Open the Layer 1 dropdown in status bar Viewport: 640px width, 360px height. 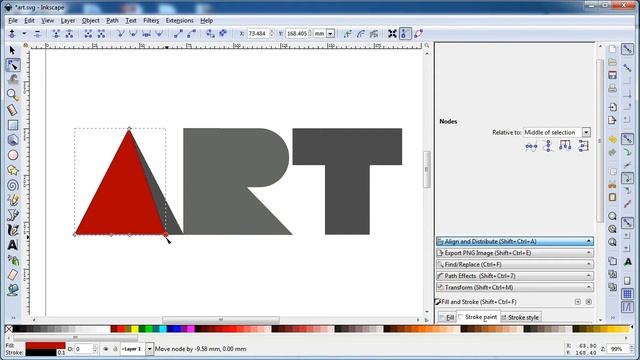[137, 349]
